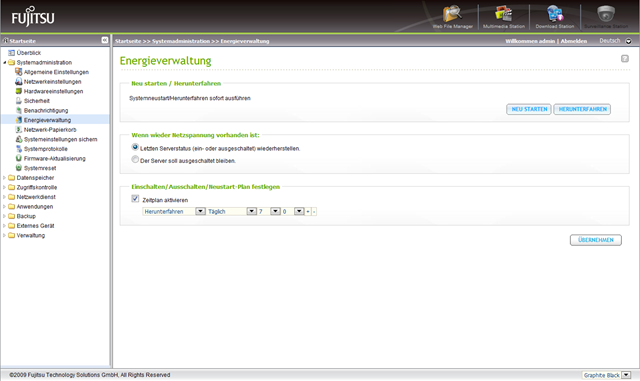The width and height of the screenshot is (640, 381).
Task: Click the ÜBERNEHMEN button
Action: coord(596,240)
